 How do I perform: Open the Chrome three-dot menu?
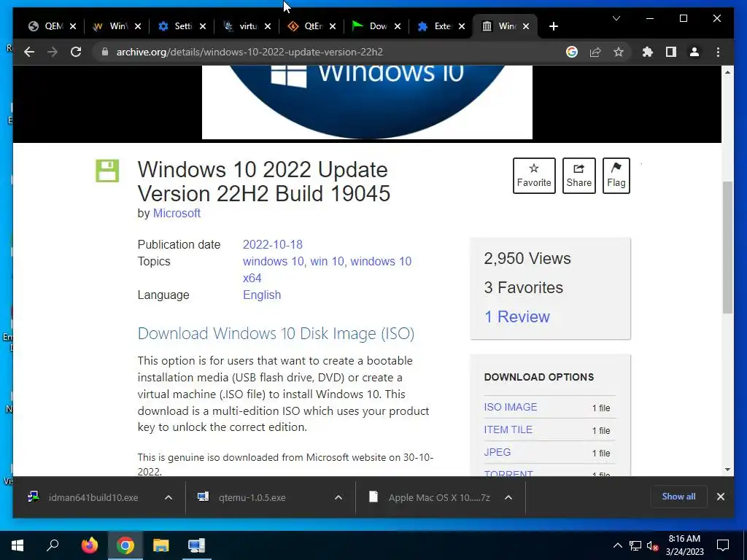pos(718,52)
